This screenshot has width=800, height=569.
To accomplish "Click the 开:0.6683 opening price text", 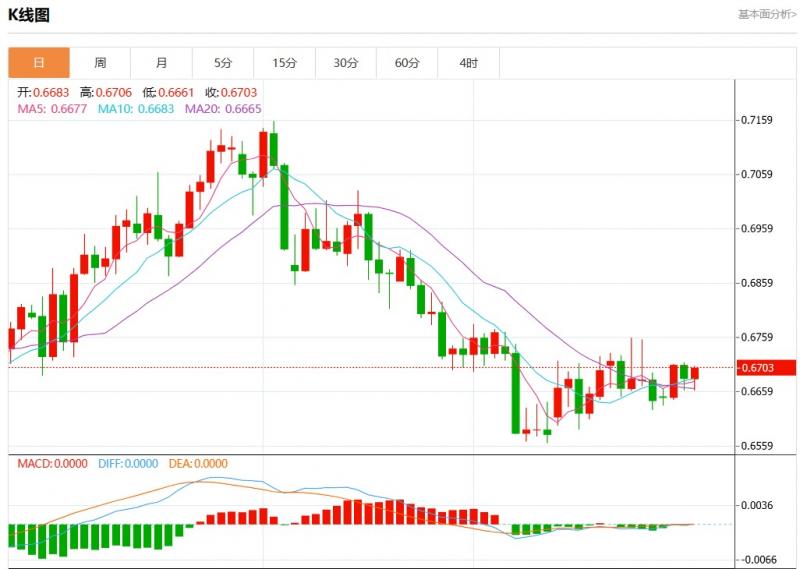I will pos(44,92).
